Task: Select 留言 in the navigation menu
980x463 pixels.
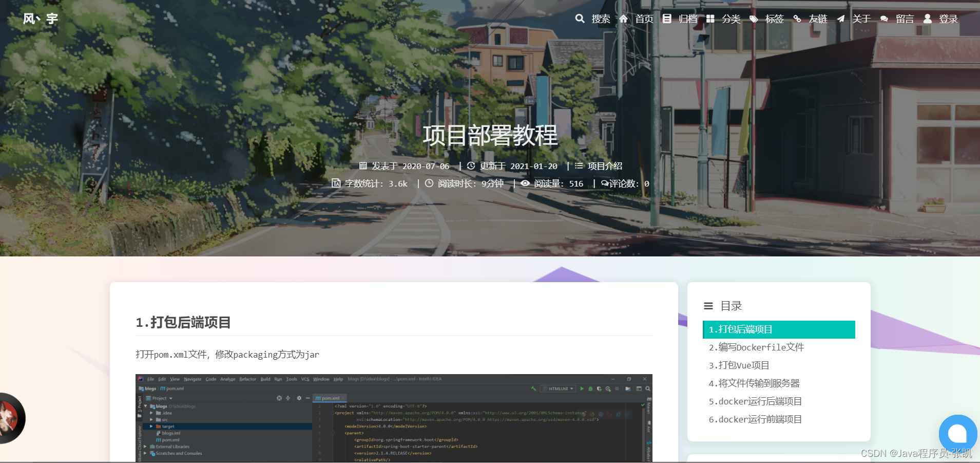Action: [904, 18]
